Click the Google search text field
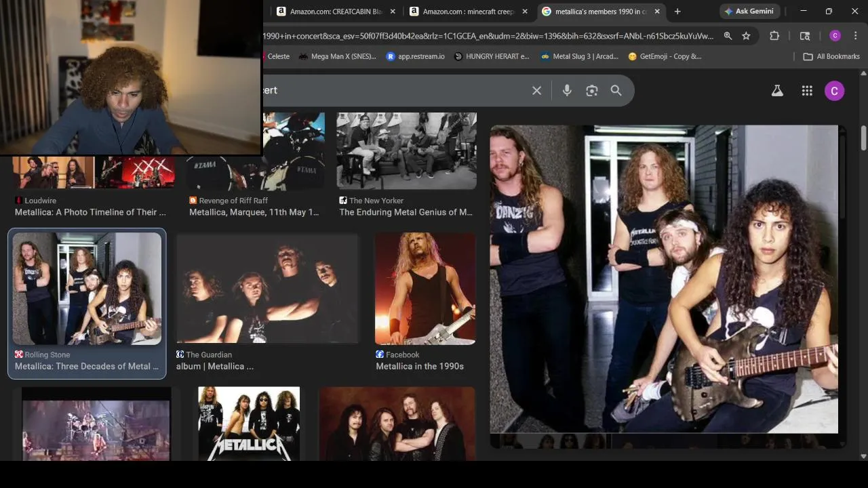868x488 pixels. (x=393, y=90)
